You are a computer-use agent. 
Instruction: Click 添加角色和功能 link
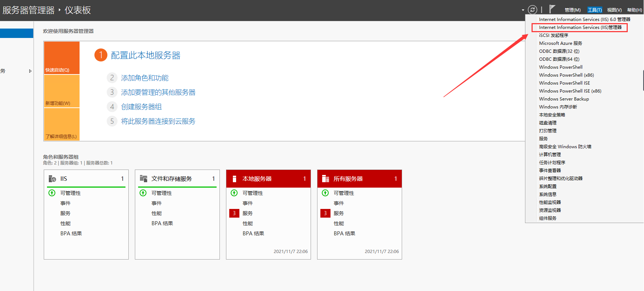click(x=145, y=78)
